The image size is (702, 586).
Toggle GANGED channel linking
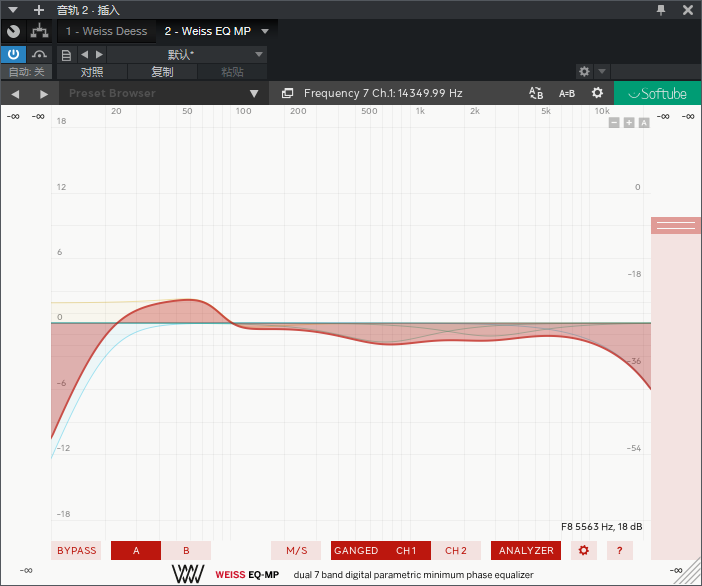pyautogui.click(x=356, y=551)
